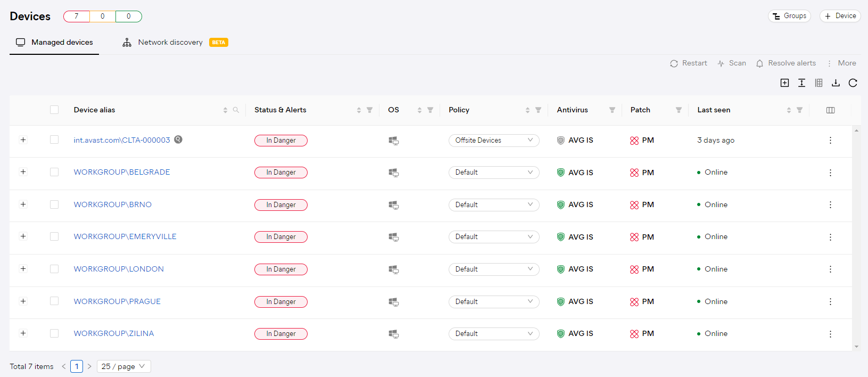Click AVG IS shield icon for LONDON
The height and width of the screenshot is (377, 868).
pos(560,269)
